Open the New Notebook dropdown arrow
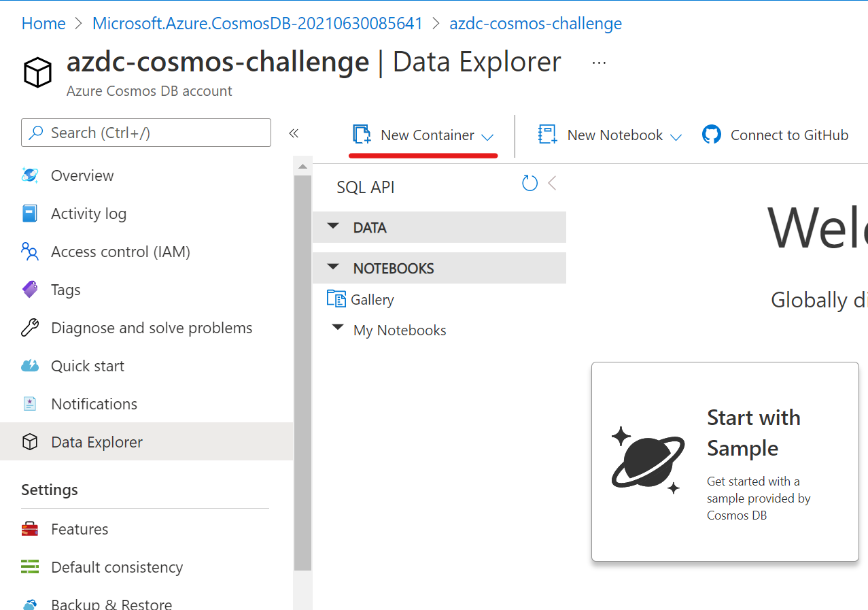 [678, 135]
